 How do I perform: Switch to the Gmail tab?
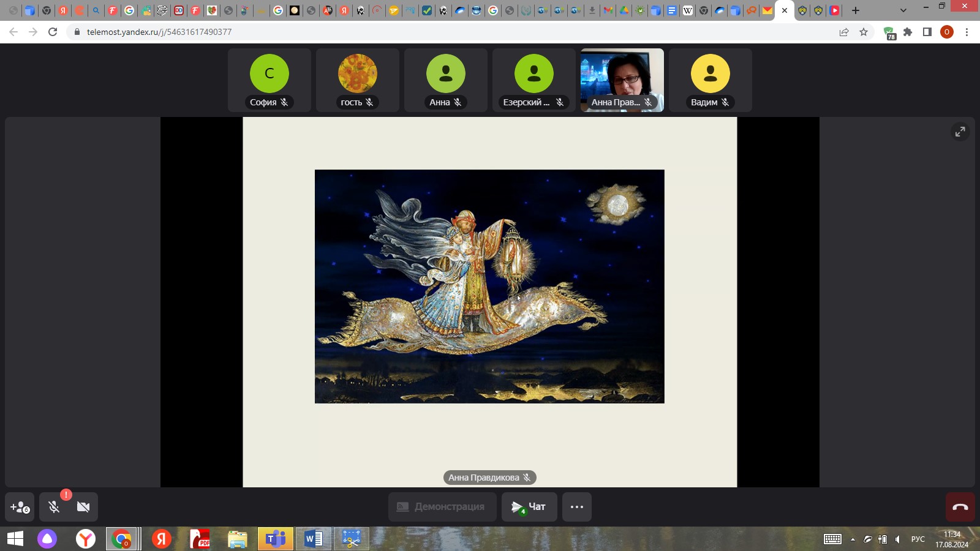pyautogui.click(x=608, y=10)
